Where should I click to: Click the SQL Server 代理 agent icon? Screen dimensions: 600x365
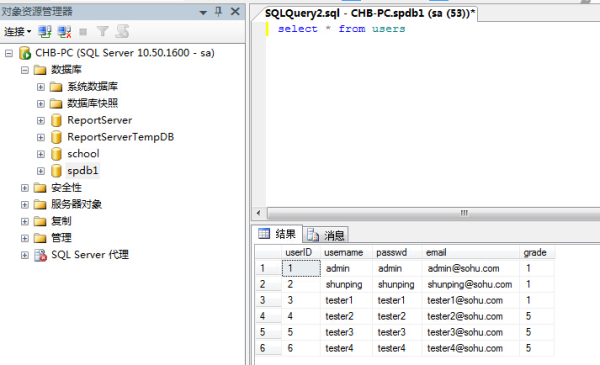pos(40,255)
